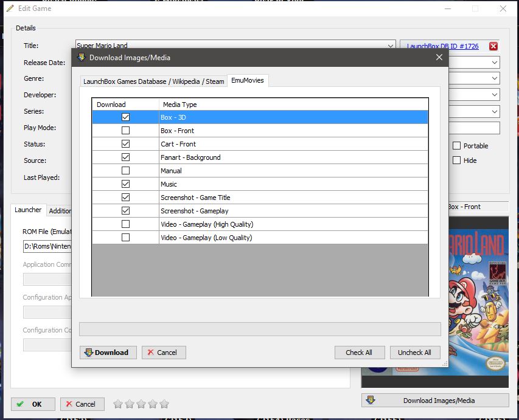Click the second rating star
This screenshot has width=519, height=420.
tap(130, 404)
